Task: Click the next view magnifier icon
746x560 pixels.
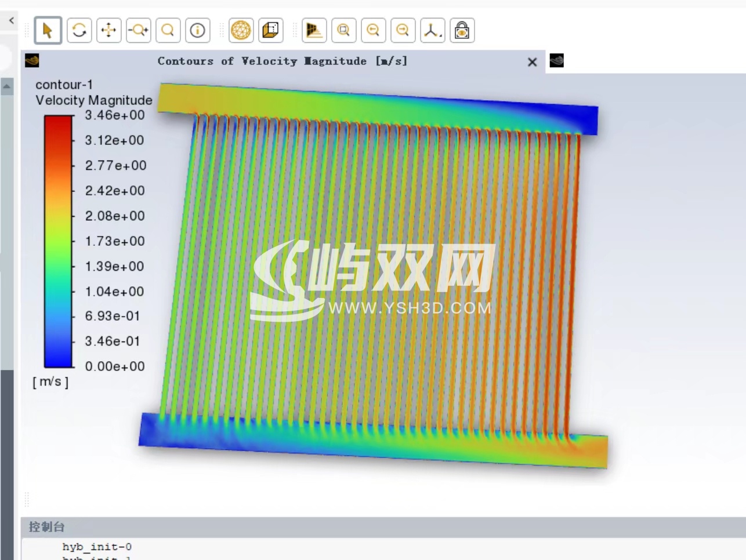Action: pyautogui.click(x=403, y=30)
